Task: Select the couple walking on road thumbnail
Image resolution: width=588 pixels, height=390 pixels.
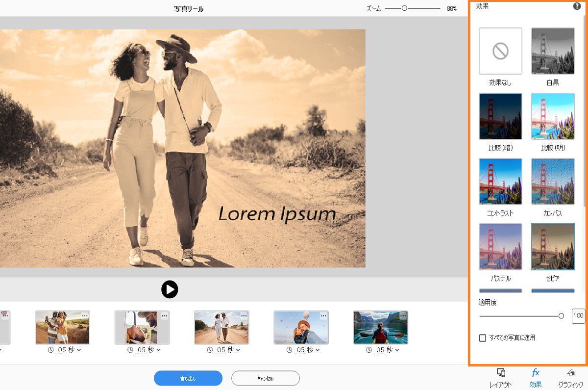Action: pyautogui.click(x=221, y=327)
